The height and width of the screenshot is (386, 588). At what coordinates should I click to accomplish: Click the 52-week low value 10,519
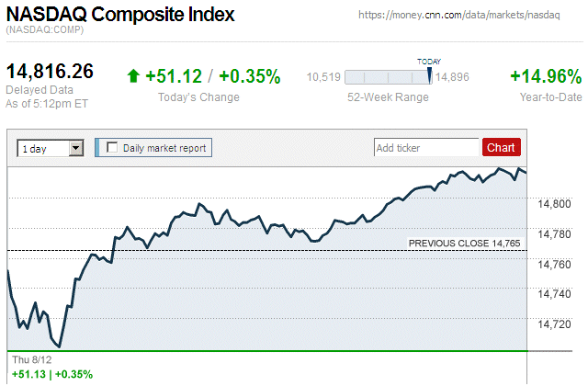pos(323,78)
